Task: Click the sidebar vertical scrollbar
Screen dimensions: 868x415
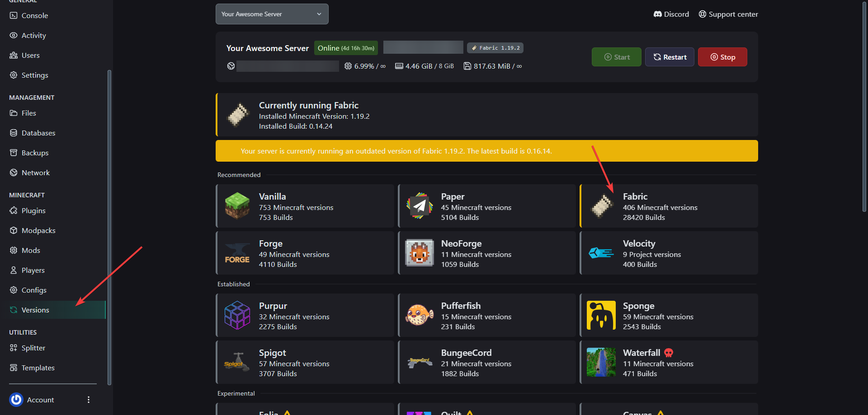Action: [109, 227]
